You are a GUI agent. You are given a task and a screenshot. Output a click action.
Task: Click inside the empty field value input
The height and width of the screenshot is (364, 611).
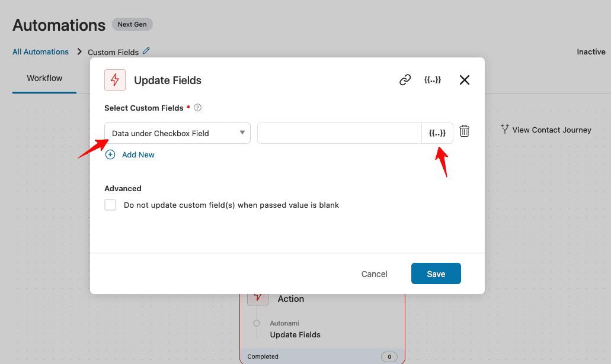(338, 133)
